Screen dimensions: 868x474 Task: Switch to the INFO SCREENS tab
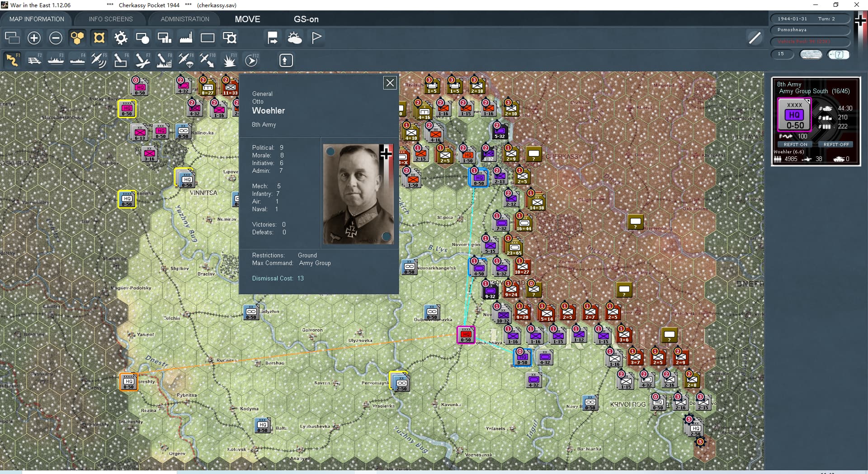click(111, 19)
